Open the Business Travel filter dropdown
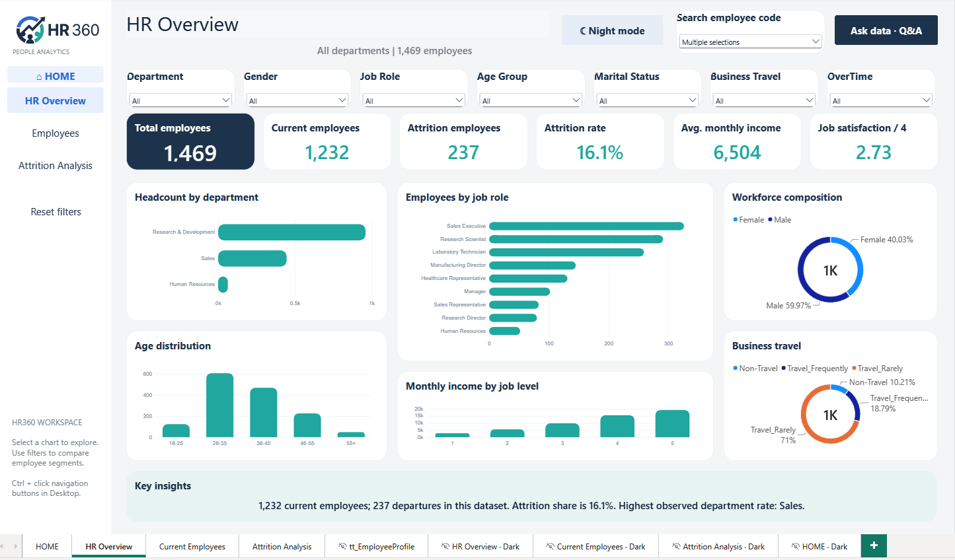 [764, 100]
